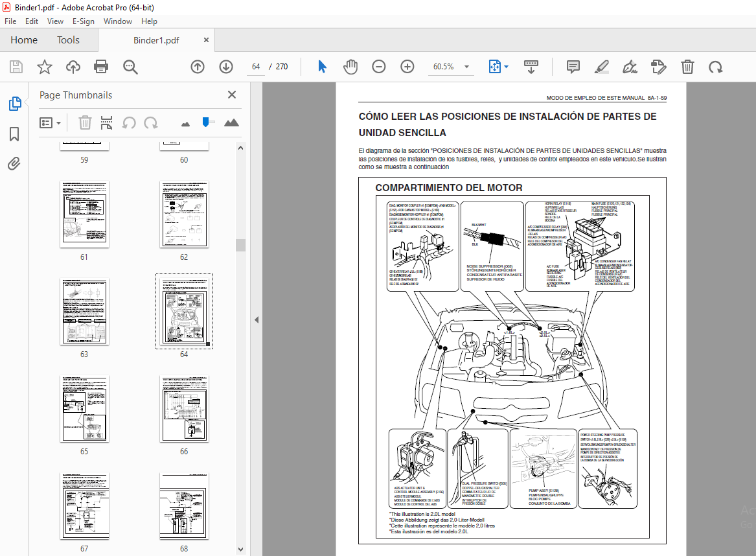Add document to favorites with the star icon
756x556 pixels.
(x=44, y=67)
